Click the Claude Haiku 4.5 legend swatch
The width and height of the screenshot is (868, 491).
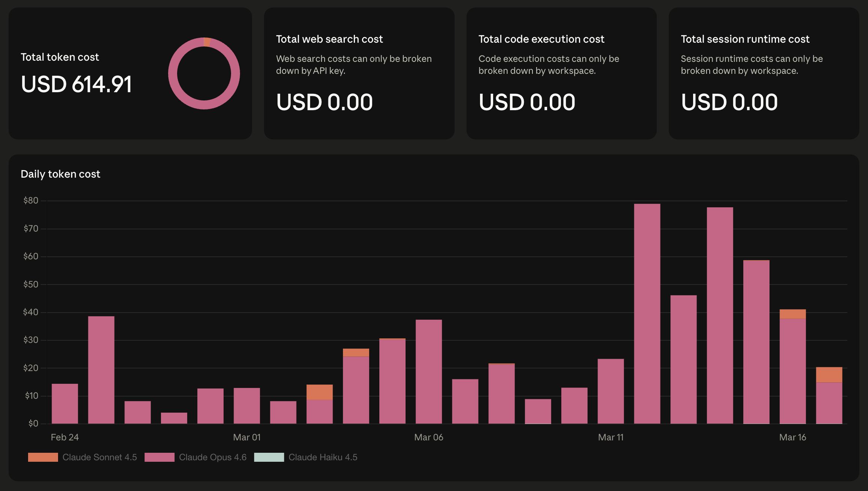pos(269,457)
